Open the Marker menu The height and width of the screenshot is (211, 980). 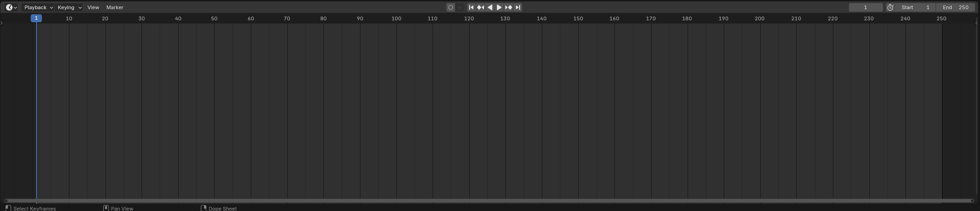coord(115,7)
